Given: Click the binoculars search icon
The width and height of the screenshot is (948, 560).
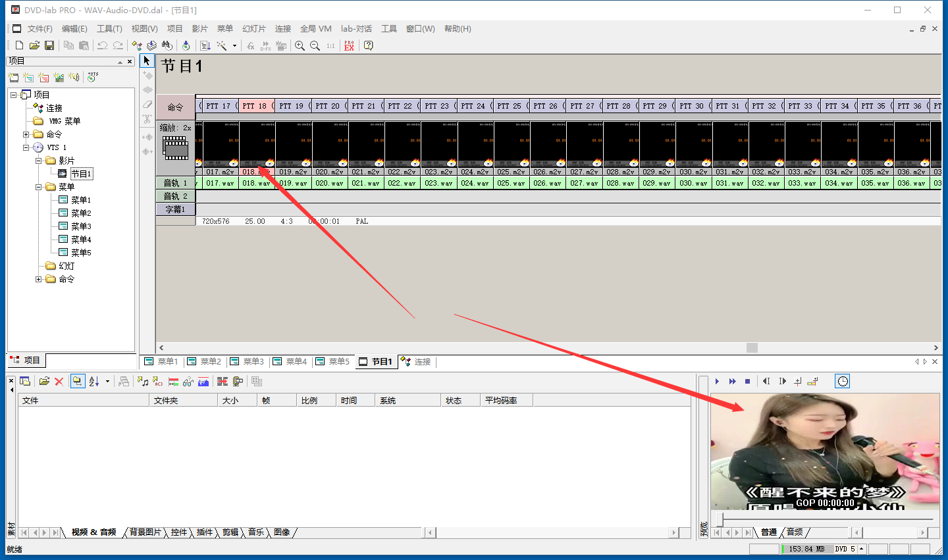Looking at the screenshot, I should coord(167,45).
